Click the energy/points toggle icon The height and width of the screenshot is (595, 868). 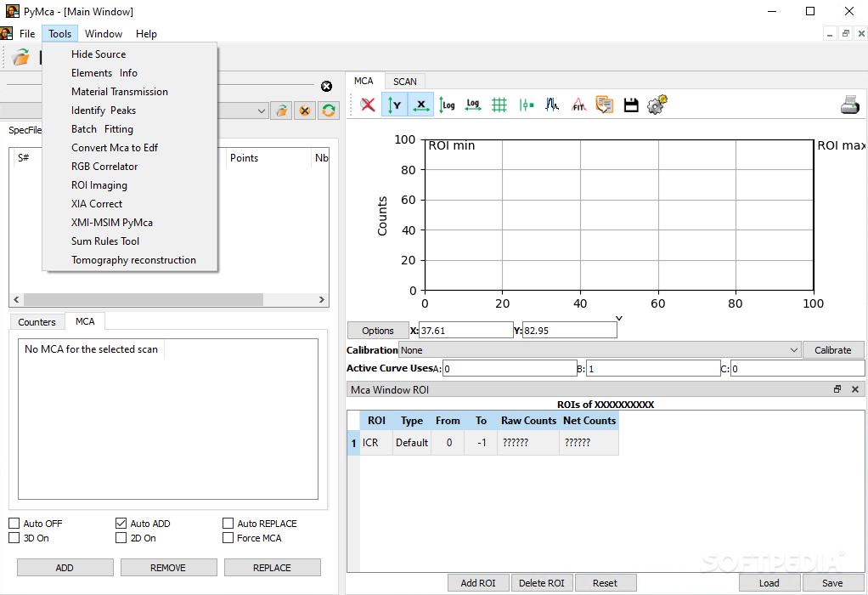click(x=526, y=105)
